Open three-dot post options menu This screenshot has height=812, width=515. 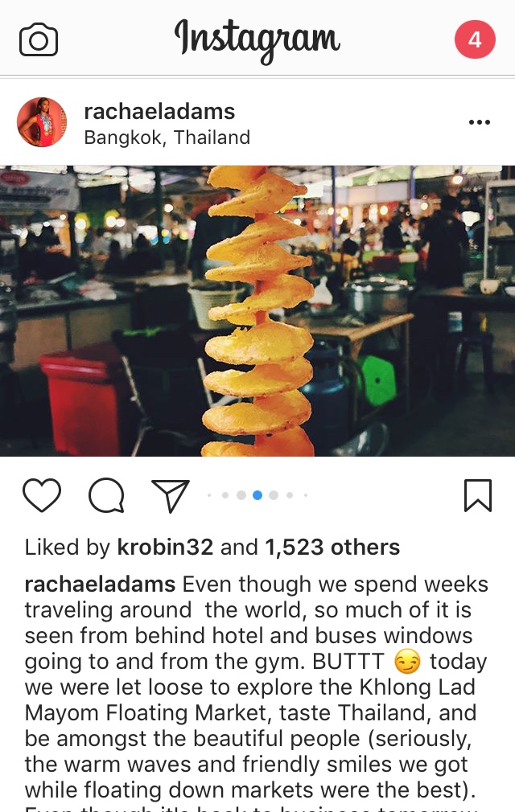[480, 122]
